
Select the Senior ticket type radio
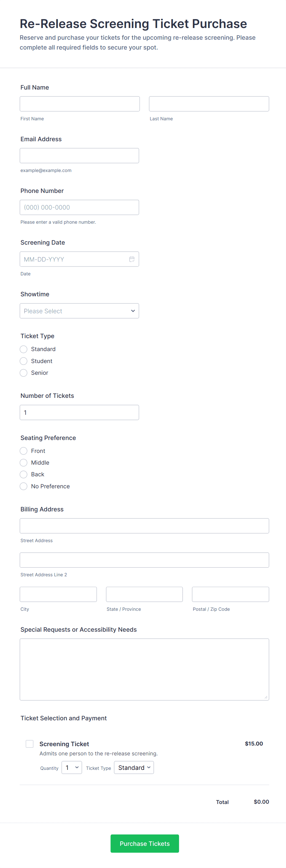[24, 373]
